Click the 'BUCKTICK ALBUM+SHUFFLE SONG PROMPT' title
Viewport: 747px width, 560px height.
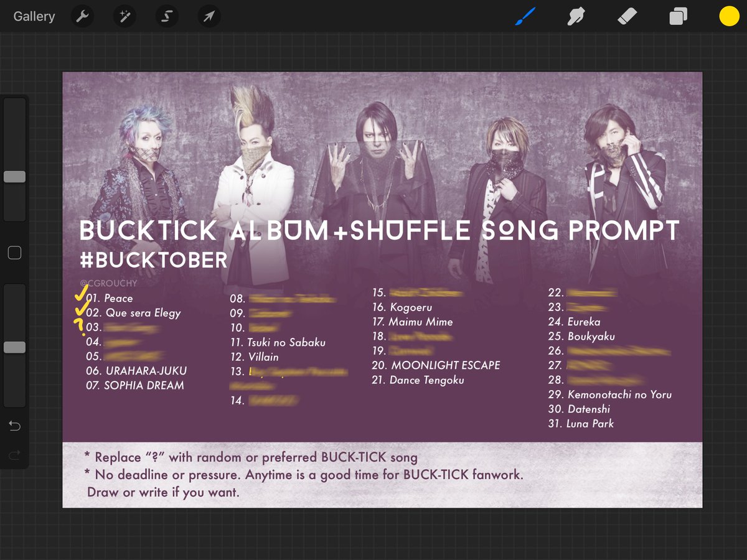(380, 231)
